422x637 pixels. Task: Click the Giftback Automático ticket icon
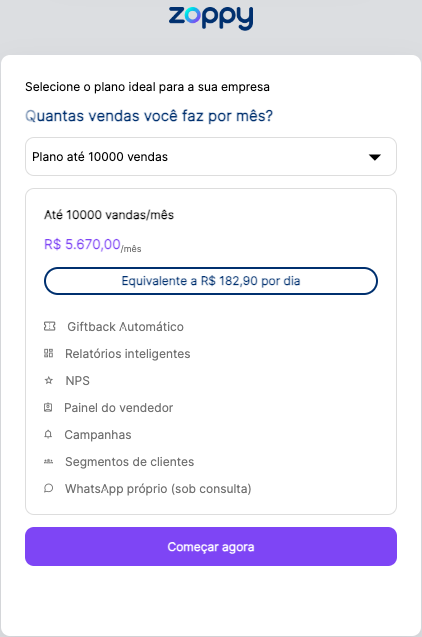(x=50, y=326)
